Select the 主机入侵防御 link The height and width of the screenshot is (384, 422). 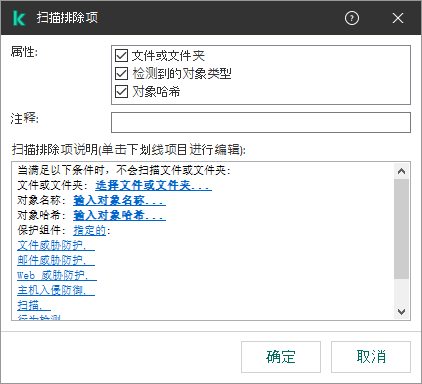(x=56, y=290)
